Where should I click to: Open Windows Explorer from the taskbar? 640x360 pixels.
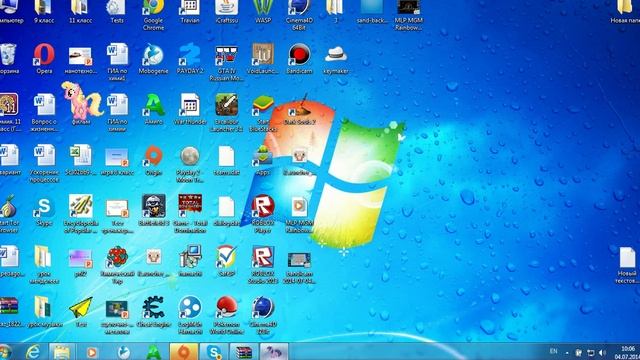(x=62, y=352)
